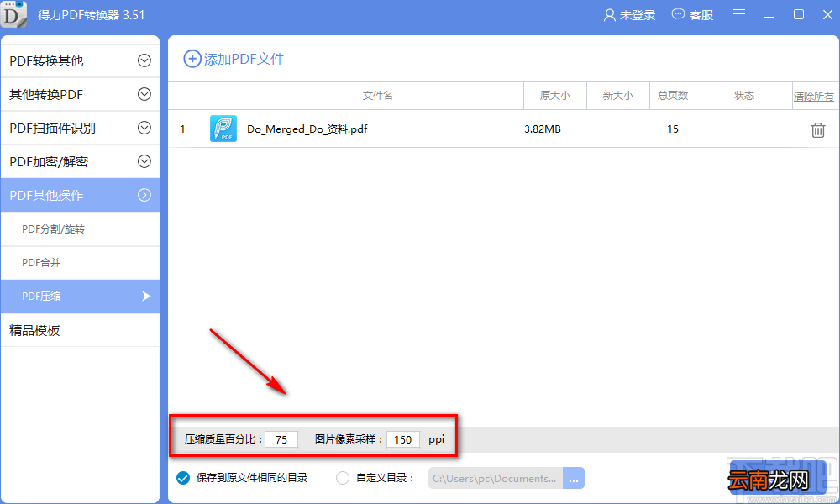
Task: Delete Do_Merged_Do_资料.pdf with trash icon
Action: [817, 129]
